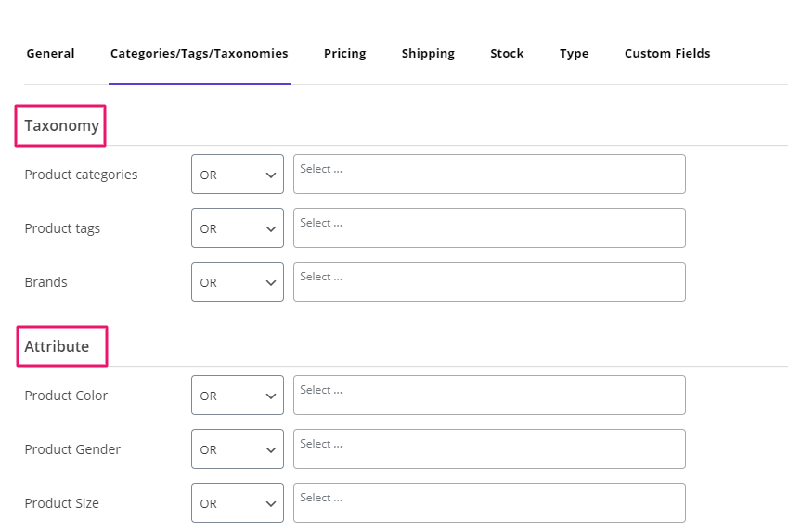Open the OR operator dropdown for Product tags
The width and height of the screenshot is (788, 532).
[x=238, y=227]
